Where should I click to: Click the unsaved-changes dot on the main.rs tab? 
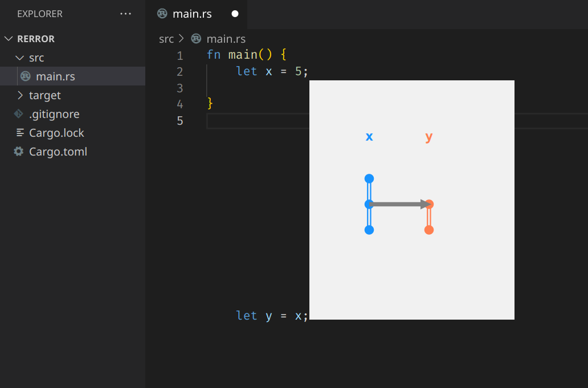[235, 14]
